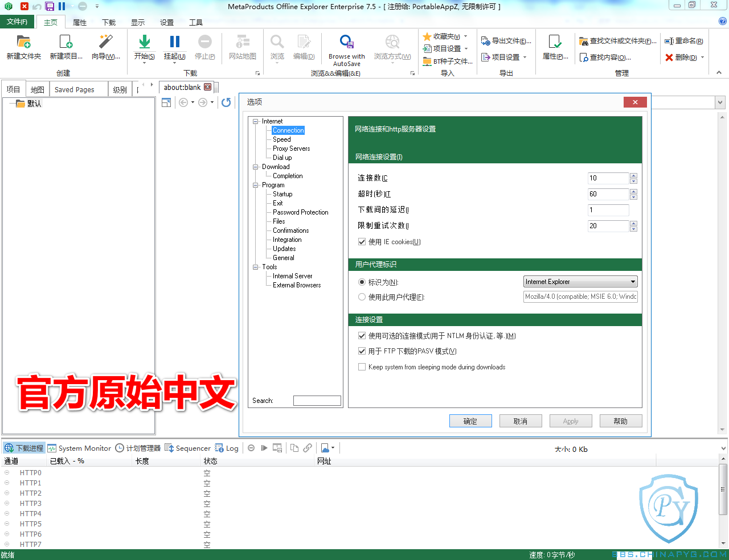The height and width of the screenshot is (560, 729).
Task: Collapse the Download tree node
Action: coord(256,167)
